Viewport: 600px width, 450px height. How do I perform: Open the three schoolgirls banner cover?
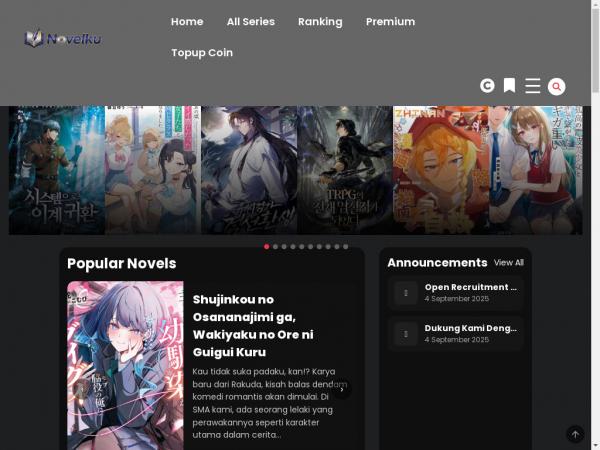(x=153, y=170)
